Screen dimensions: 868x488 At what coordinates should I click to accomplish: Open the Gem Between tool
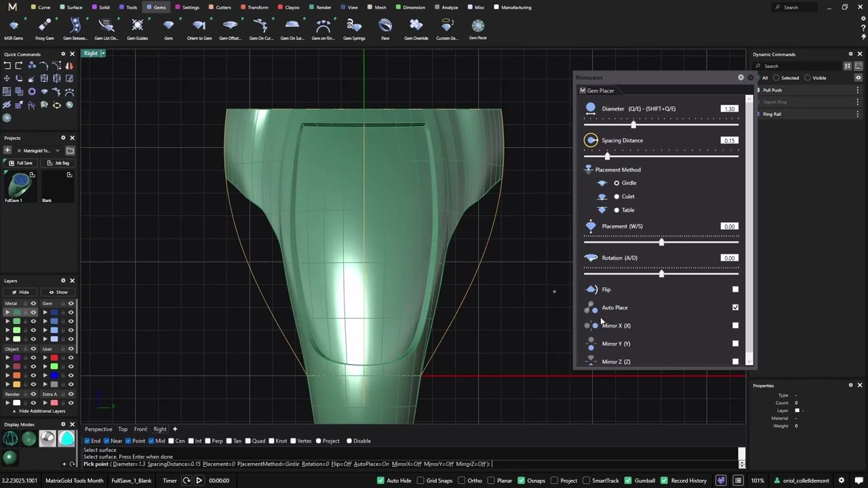tap(75, 29)
